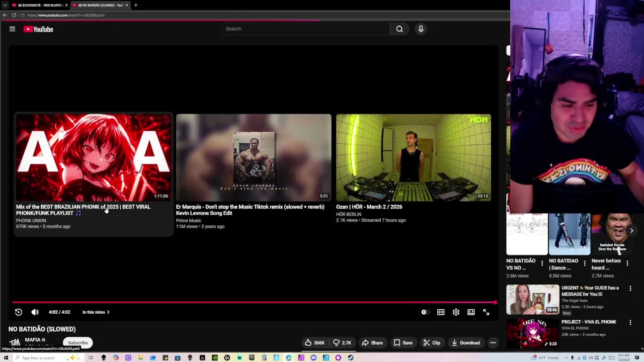
Task: Click the browser address bar URL
Action: coord(66,15)
